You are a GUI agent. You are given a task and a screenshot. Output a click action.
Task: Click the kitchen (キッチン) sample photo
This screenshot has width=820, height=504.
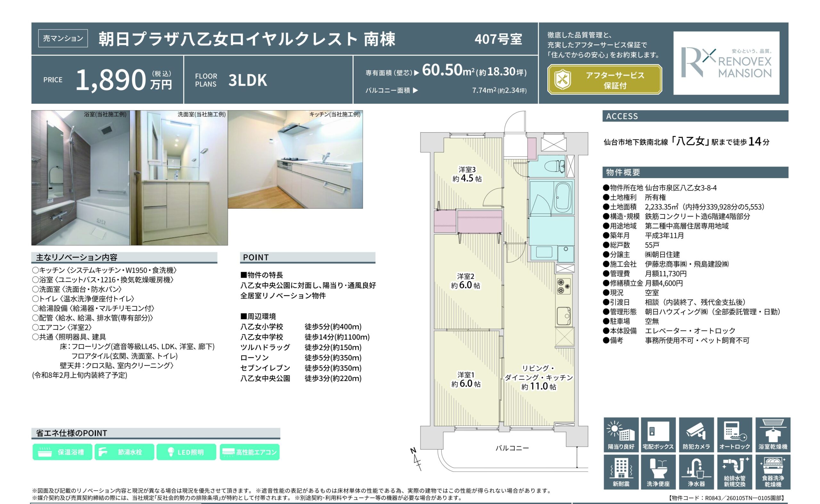pyautogui.click(x=295, y=160)
